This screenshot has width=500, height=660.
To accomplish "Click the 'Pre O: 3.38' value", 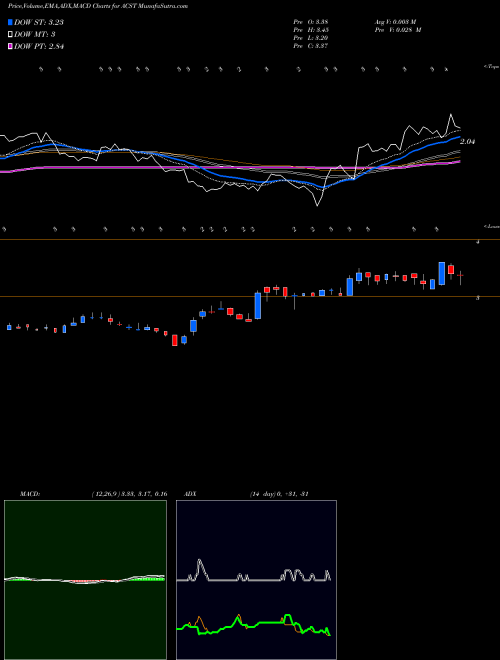I will click(311, 22).
